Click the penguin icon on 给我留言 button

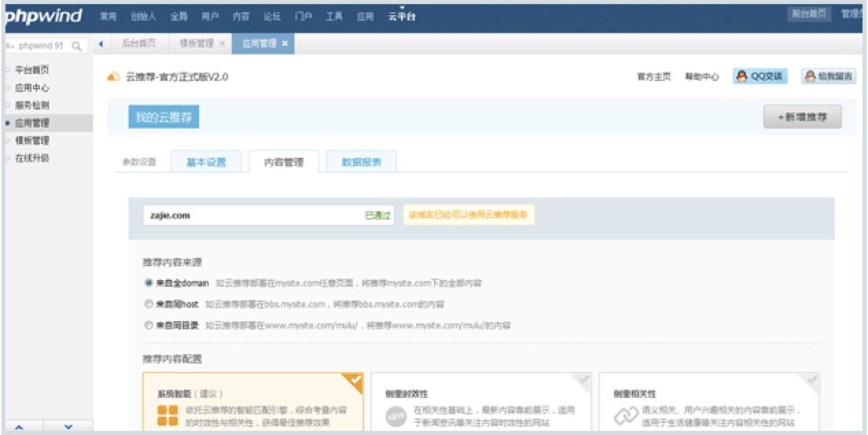click(x=810, y=77)
